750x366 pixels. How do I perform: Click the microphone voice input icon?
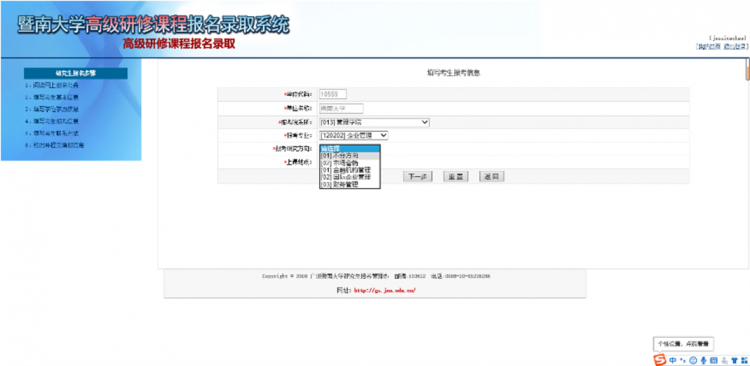pos(703,360)
